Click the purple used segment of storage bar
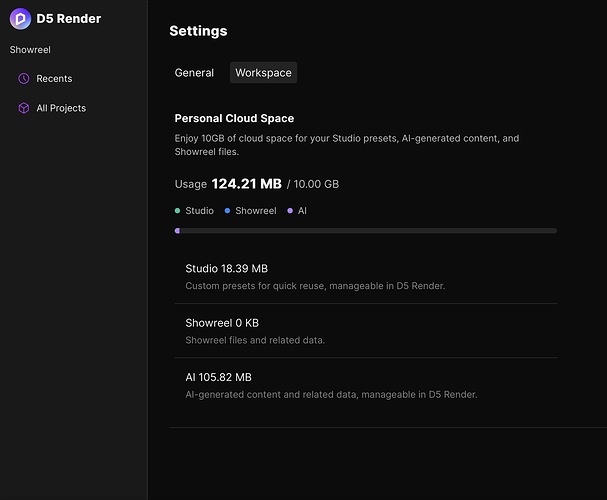Screen dimensions: 607x500 pos(177,231)
